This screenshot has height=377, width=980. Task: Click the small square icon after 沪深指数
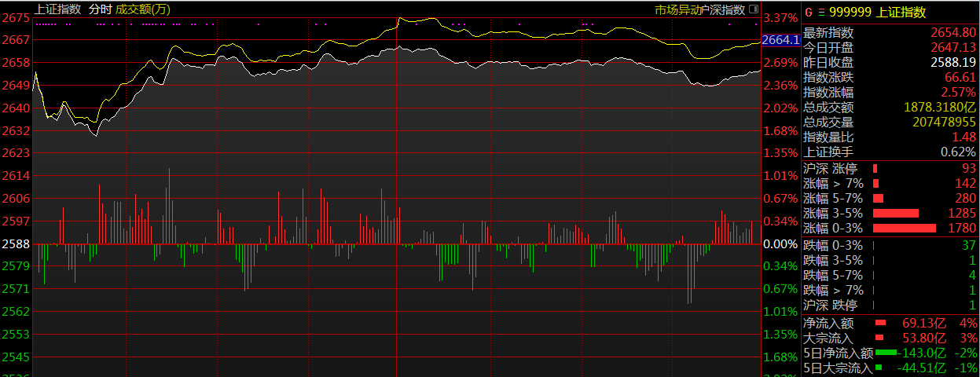click(x=753, y=10)
